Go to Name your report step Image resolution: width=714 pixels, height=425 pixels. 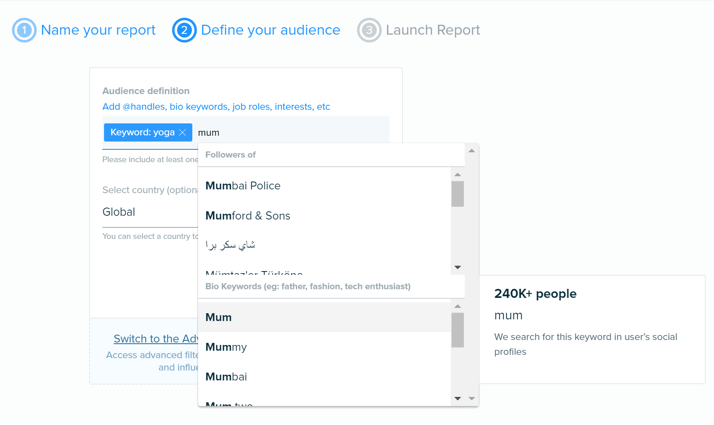coord(98,30)
